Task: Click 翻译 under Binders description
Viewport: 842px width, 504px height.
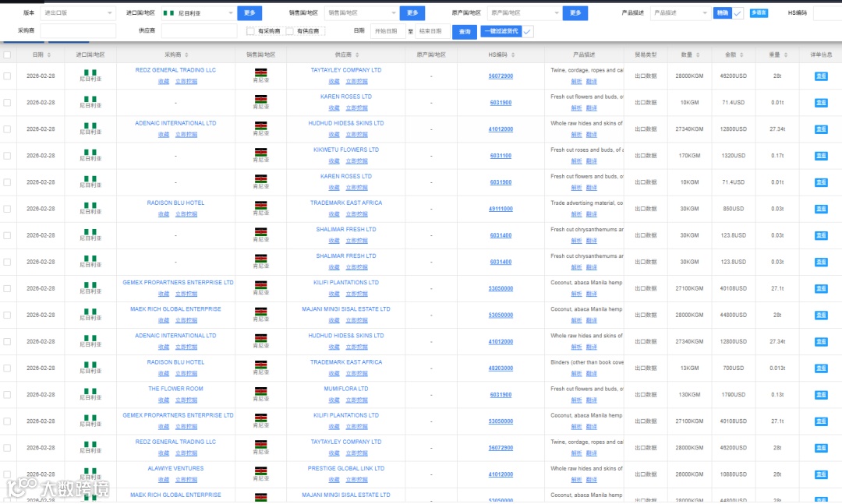Action: point(591,374)
